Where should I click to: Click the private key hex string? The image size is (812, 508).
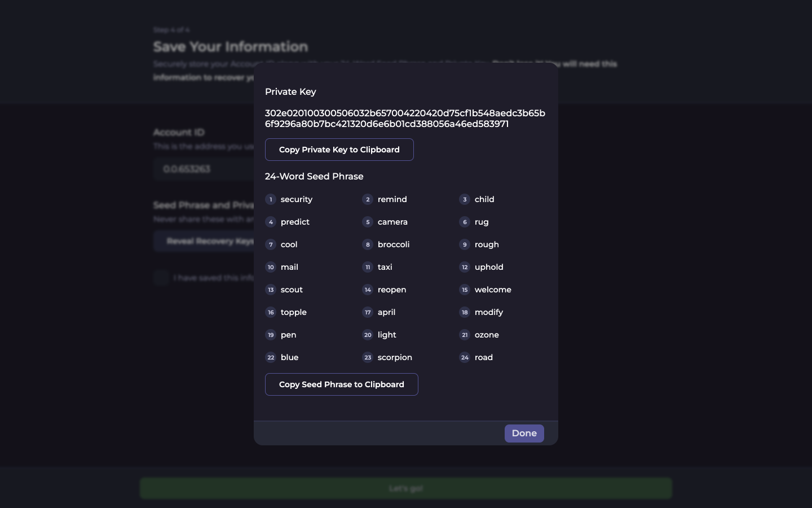coord(405,119)
